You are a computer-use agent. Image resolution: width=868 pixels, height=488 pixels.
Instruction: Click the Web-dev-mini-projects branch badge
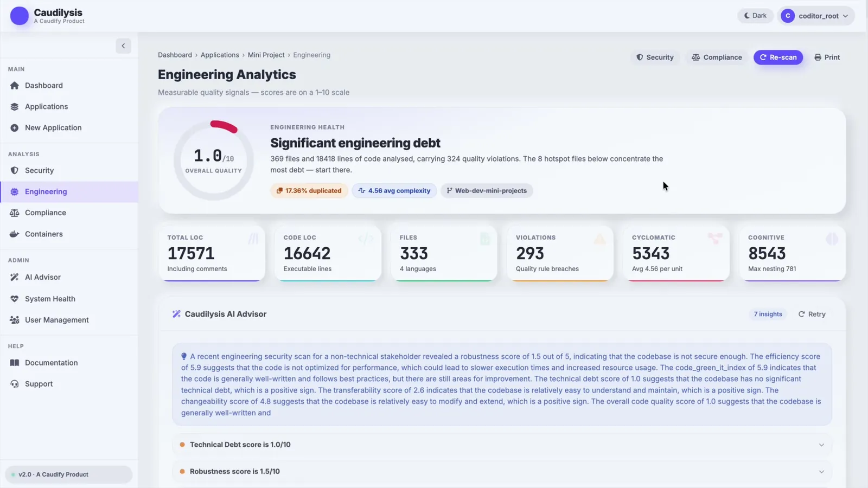click(487, 191)
